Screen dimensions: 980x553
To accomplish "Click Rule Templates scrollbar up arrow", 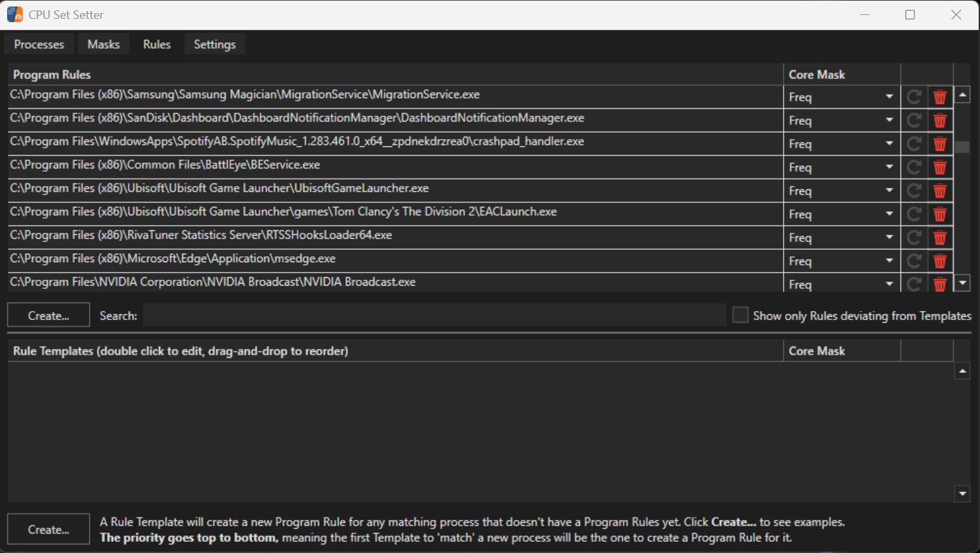I will (x=962, y=371).
